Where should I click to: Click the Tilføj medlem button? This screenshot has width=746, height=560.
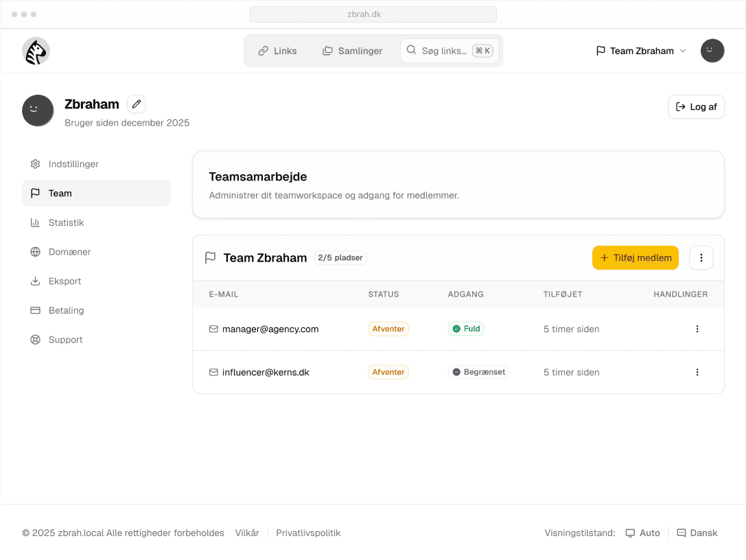click(x=635, y=258)
